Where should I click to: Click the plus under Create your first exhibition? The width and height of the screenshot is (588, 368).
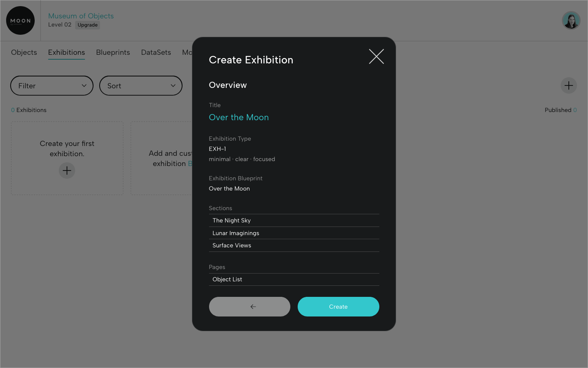(67, 171)
